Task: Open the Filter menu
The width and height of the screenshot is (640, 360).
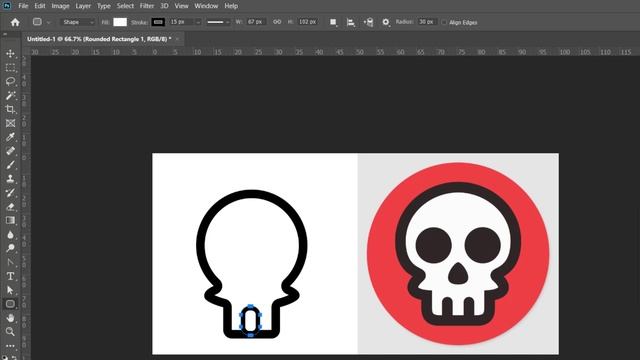Action: click(147, 6)
